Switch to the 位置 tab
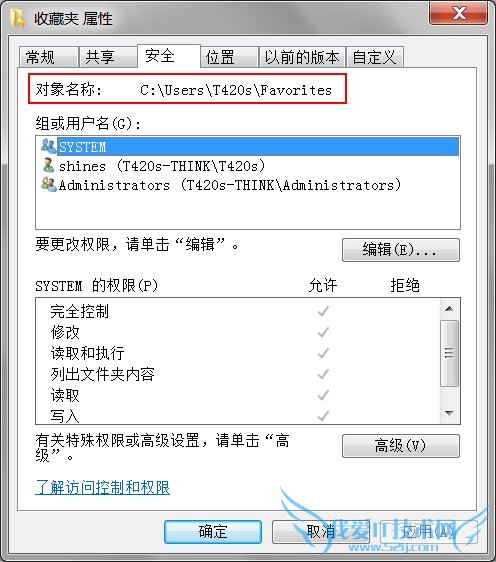 [x=229, y=57]
